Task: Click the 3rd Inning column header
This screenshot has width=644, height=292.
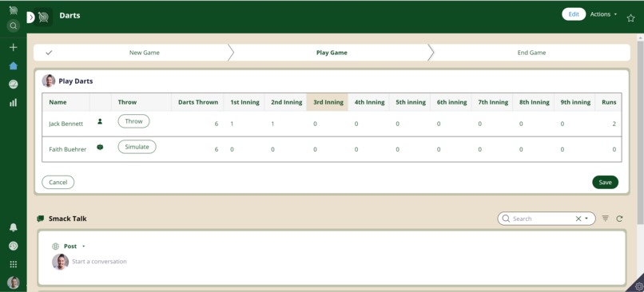Action: point(328,102)
